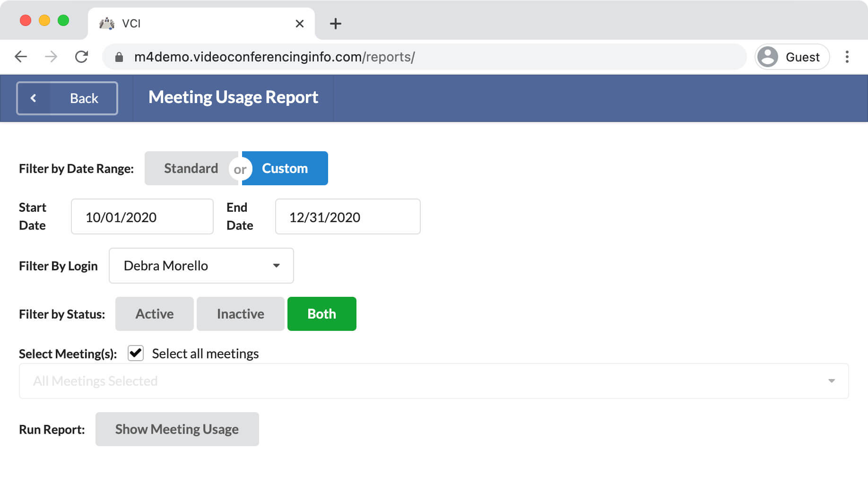Open the All Meetings Selected dropdown

pyautogui.click(x=434, y=381)
